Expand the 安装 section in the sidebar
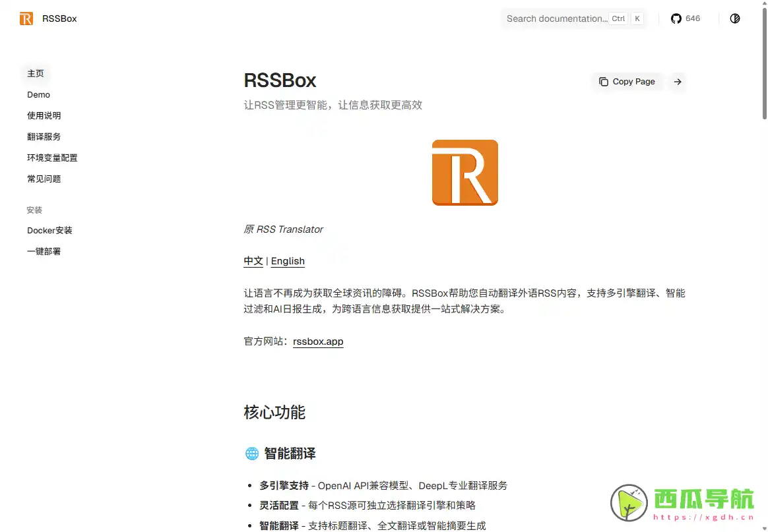Screen dimensions: 768x532 [x=34, y=210]
